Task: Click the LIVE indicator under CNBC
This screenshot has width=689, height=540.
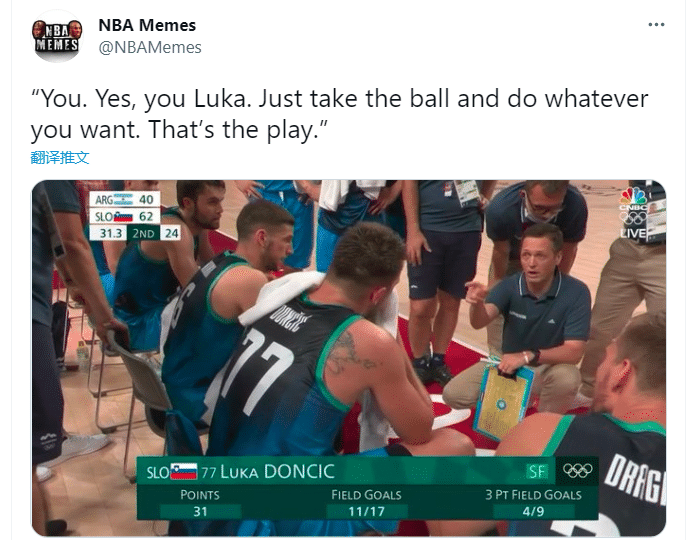Action: pyautogui.click(x=633, y=233)
